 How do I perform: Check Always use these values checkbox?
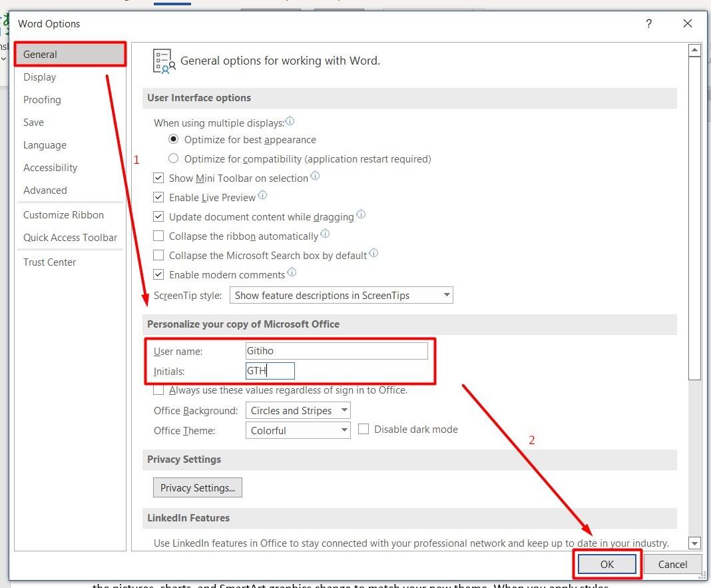[x=158, y=390]
